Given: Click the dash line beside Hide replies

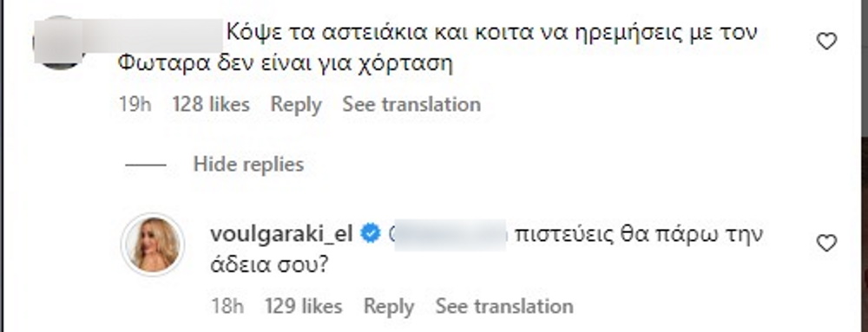Looking at the screenshot, I should [x=145, y=165].
